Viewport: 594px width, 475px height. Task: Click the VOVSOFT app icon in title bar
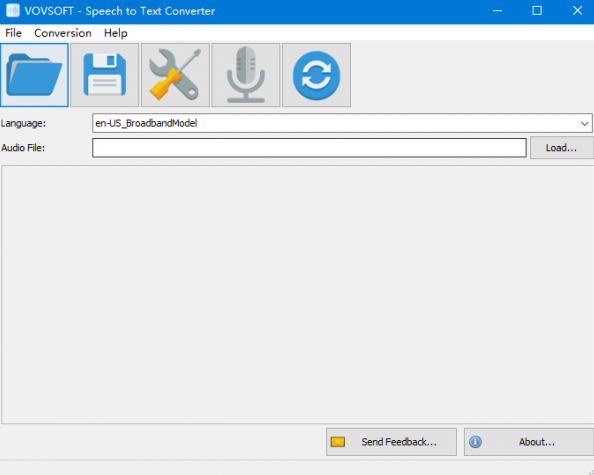pos(13,11)
